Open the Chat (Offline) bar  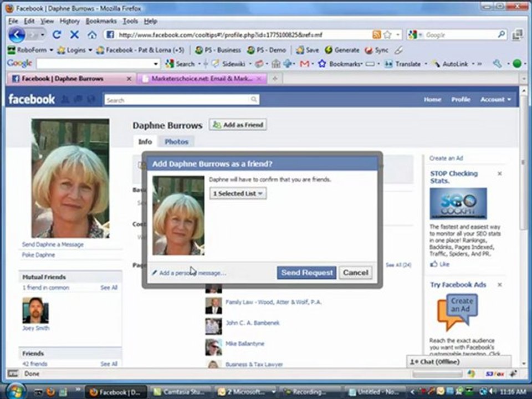(x=459, y=362)
